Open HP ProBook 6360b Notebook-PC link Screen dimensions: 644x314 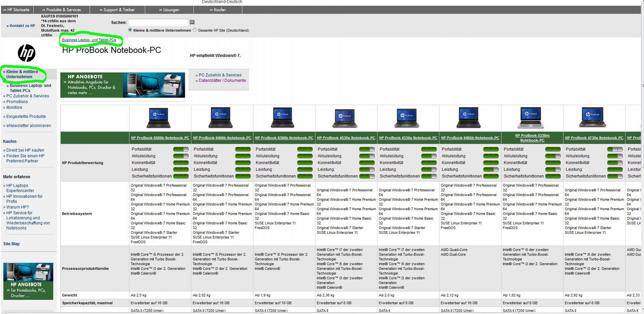coord(284,138)
